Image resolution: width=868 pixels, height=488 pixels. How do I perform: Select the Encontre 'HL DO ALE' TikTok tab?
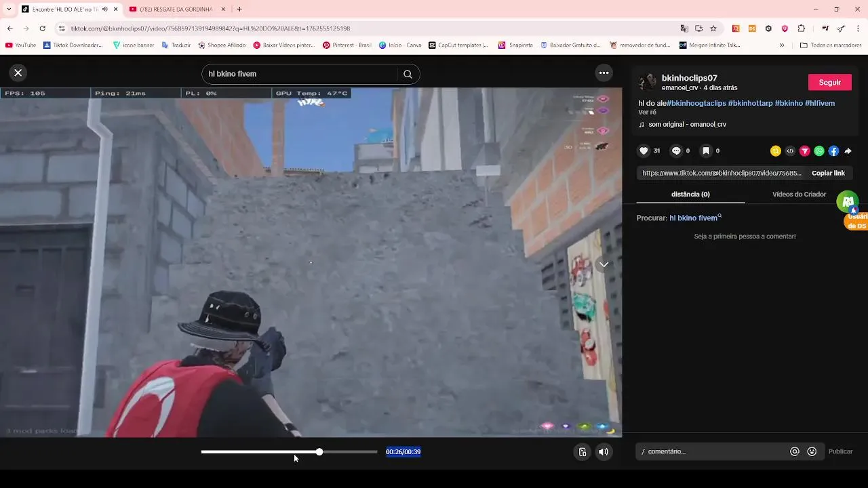pyautogui.click(x=66, y=9)
